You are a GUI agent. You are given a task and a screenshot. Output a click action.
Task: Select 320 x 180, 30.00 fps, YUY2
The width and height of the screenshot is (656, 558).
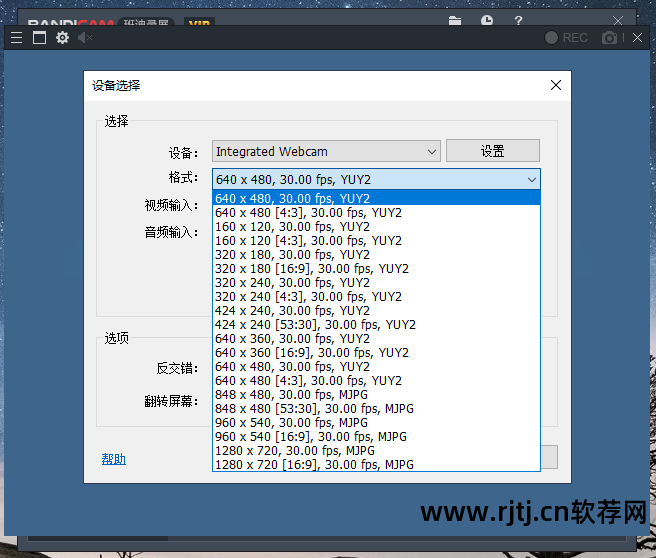point(377,254)
